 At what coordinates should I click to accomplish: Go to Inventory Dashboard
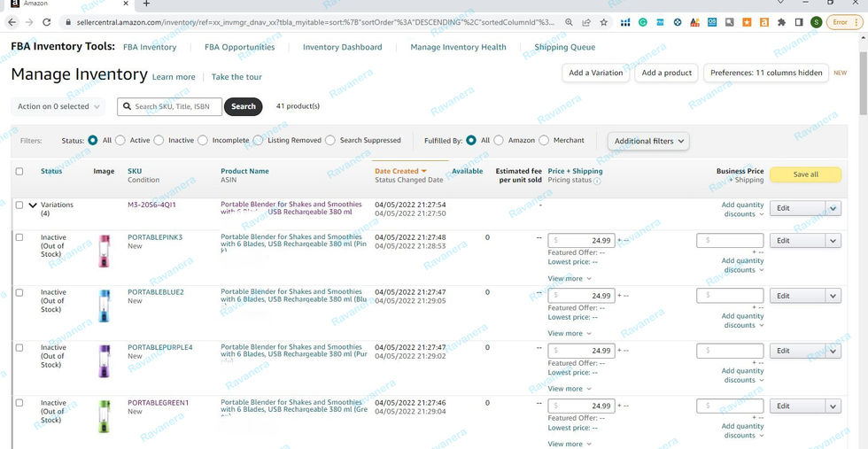[342, 47]
